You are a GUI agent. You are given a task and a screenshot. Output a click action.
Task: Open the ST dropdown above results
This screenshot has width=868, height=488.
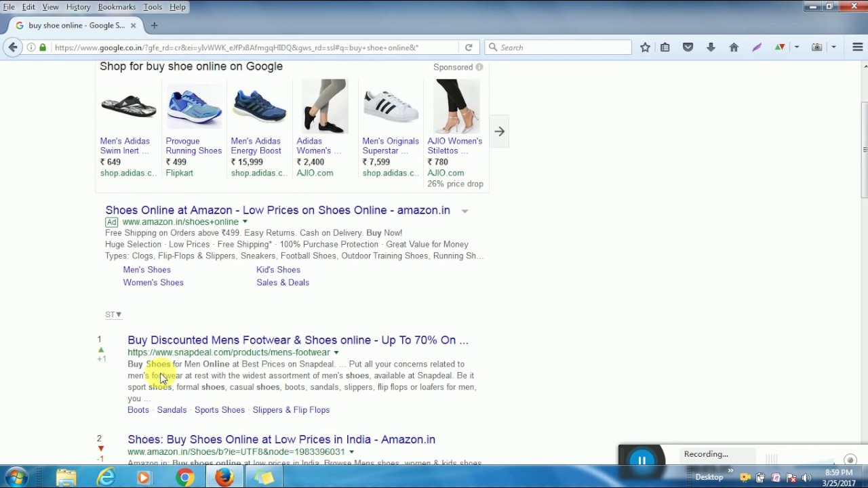(113, 314)
